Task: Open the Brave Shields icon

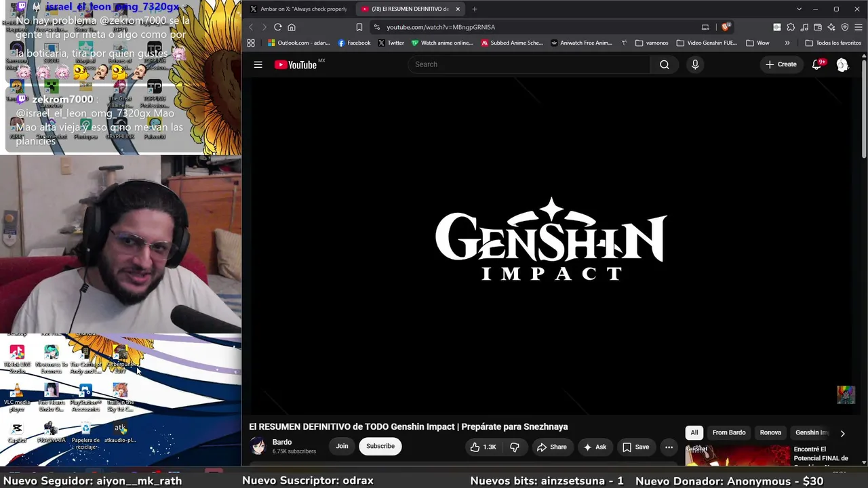Action: point(725,27)
